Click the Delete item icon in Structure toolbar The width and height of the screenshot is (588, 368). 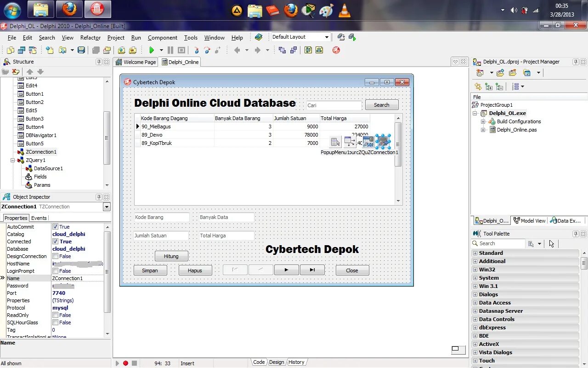[16, 72]
